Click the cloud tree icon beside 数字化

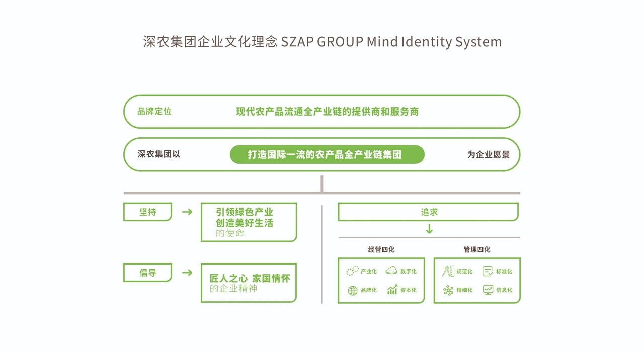(x=391, y=271)
